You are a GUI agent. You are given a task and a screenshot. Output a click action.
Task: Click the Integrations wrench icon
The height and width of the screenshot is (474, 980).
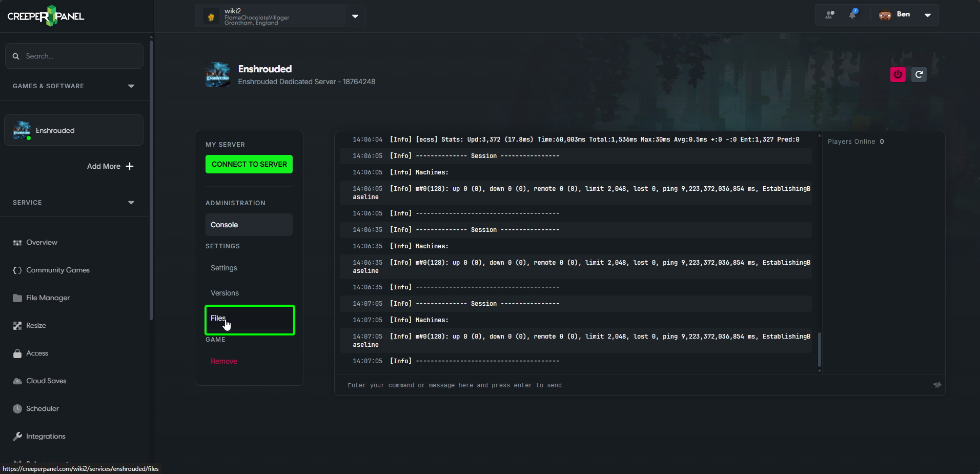pos(17,437)
